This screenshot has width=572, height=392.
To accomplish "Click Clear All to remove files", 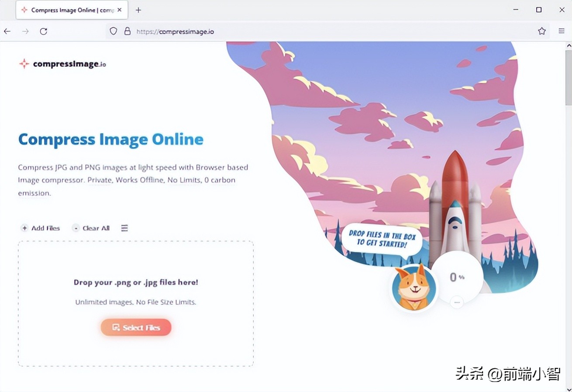I will click(91, 228).
